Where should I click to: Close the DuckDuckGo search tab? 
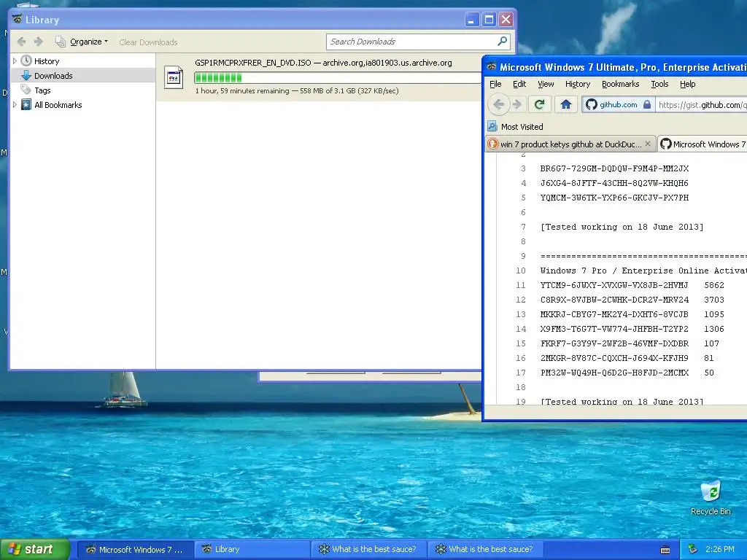click(648, 144)
